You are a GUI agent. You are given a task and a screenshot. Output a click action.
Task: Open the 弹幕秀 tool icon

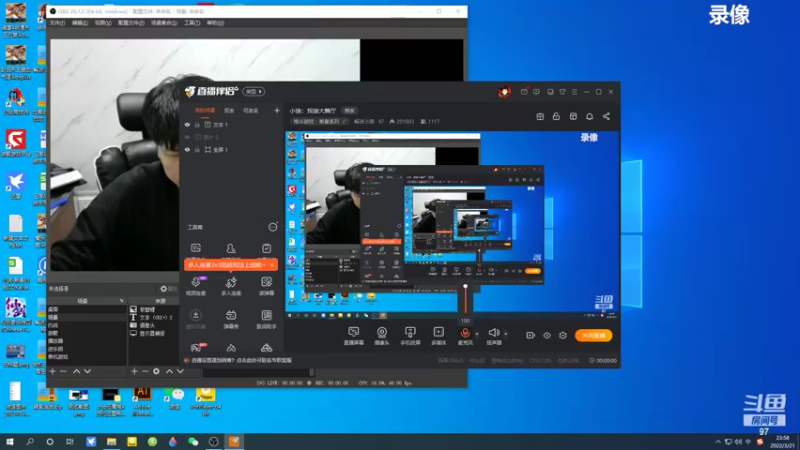click(x=231, y=315)
